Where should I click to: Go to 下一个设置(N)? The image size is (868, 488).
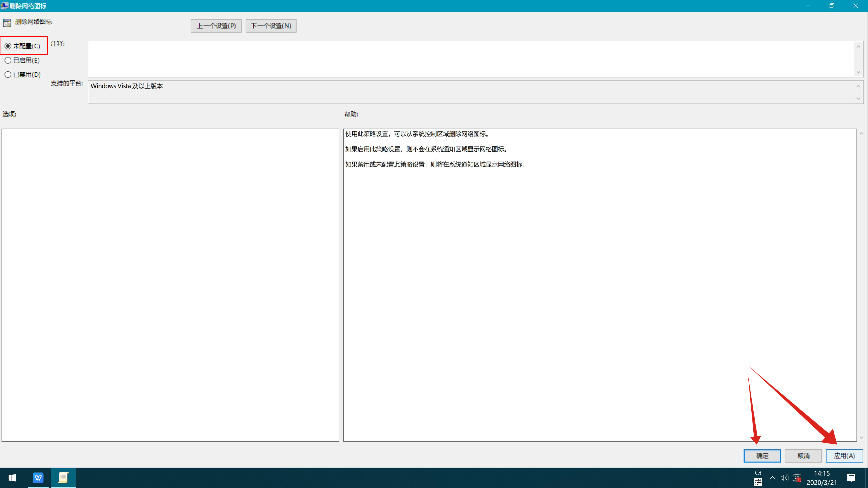click(x=271, y=26)
